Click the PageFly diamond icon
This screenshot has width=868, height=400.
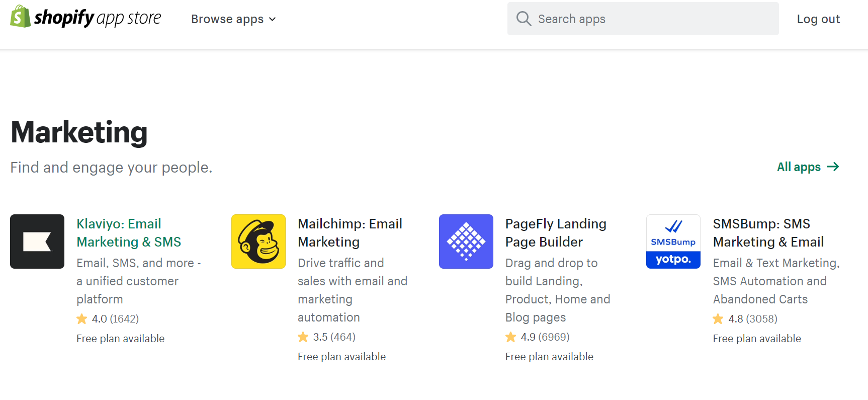[466, 242]
